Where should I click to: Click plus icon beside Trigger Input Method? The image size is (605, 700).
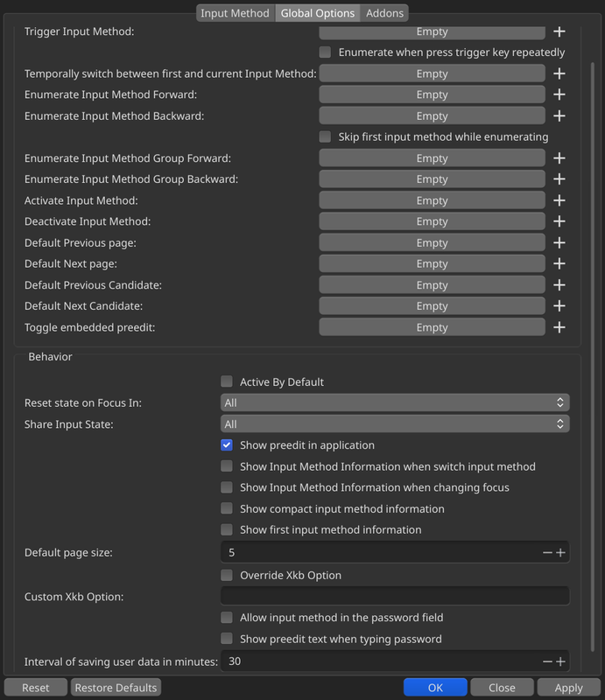pyautogui.click(x=559, y=31)
